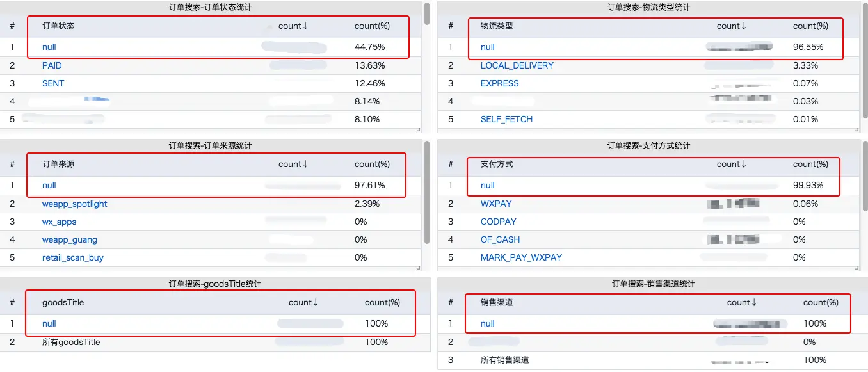
Task: Sort 物流类型 table by count arrow
Action: click(x=744, y=26)
